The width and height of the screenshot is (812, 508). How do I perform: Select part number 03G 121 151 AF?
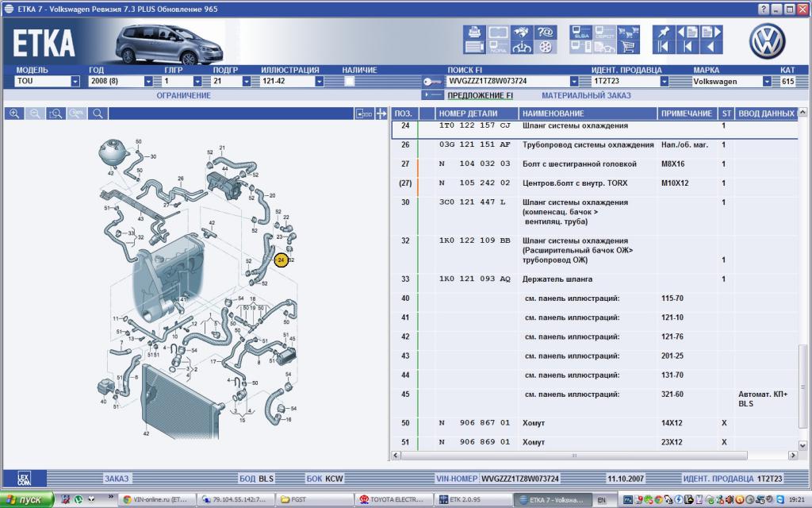click(x=474, y=144)
